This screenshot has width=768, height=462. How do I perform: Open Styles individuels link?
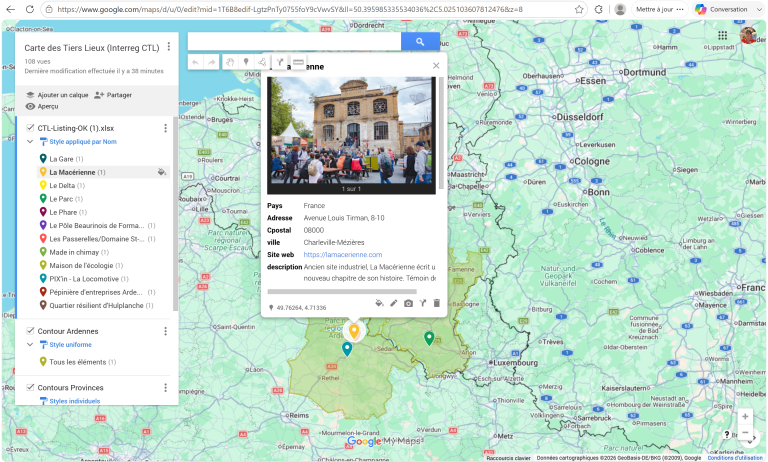point(74,401)
